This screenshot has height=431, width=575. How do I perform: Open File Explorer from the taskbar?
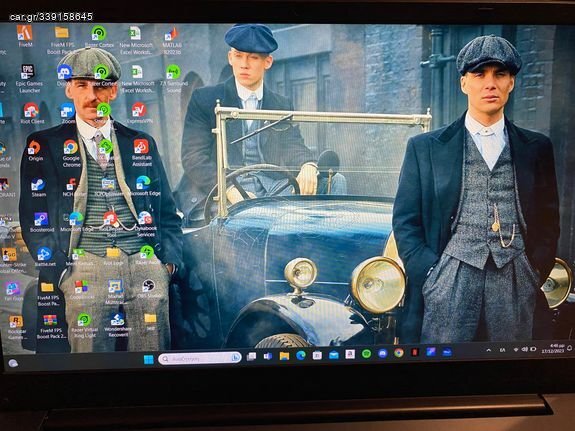(x=284, y=355)
